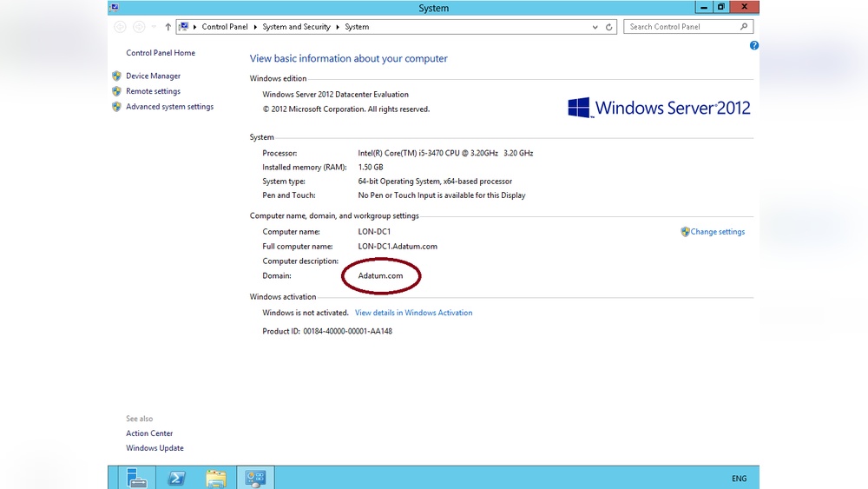Open Windows Update under See also
This screenshot has width=868, height=489.
coord(155,448)
